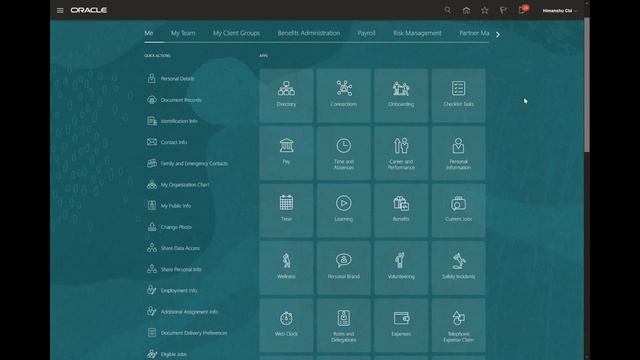Open the Directory app tile

[286, 96]
